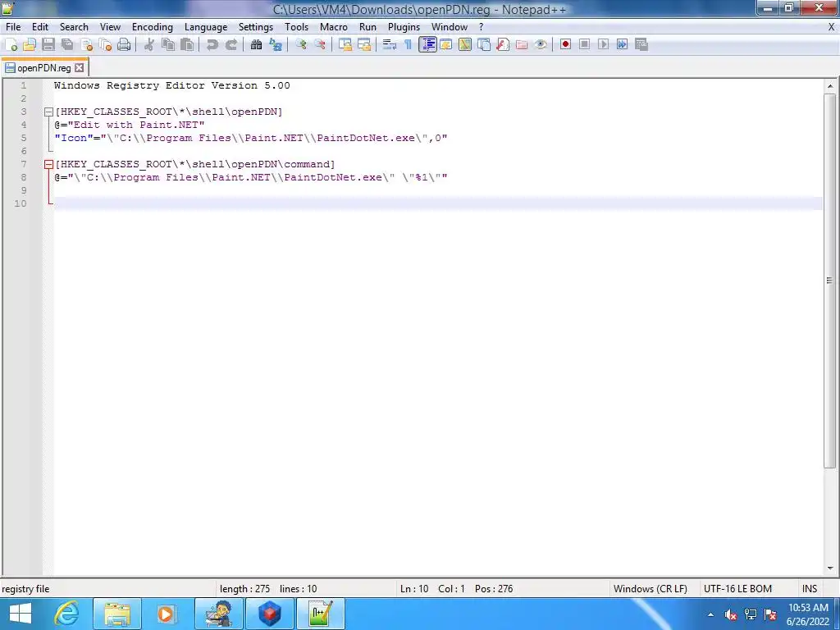Open the Run menu
The width and height of the screenshot is (840, 630).
pos(367,27)
